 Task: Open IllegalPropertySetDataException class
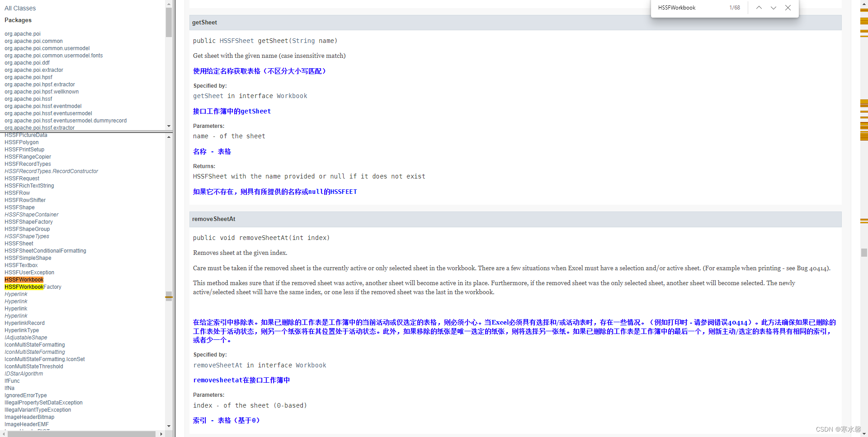(x=43, y=403)
